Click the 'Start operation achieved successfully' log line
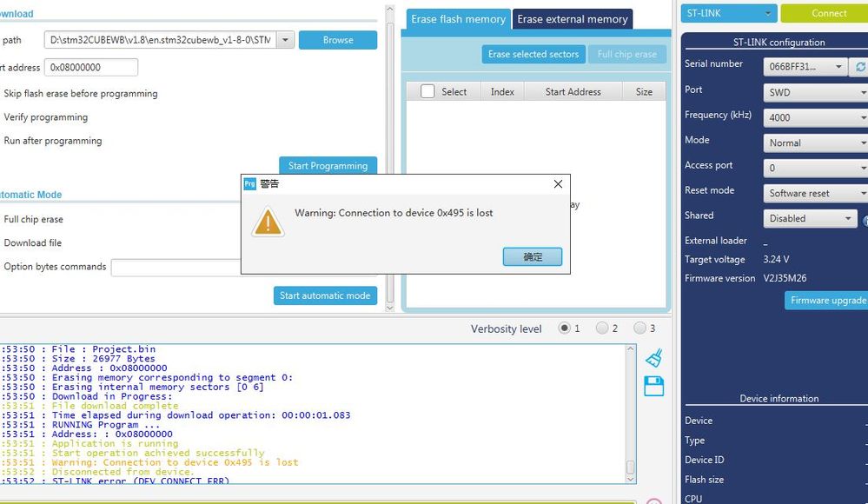 [158, 453]
